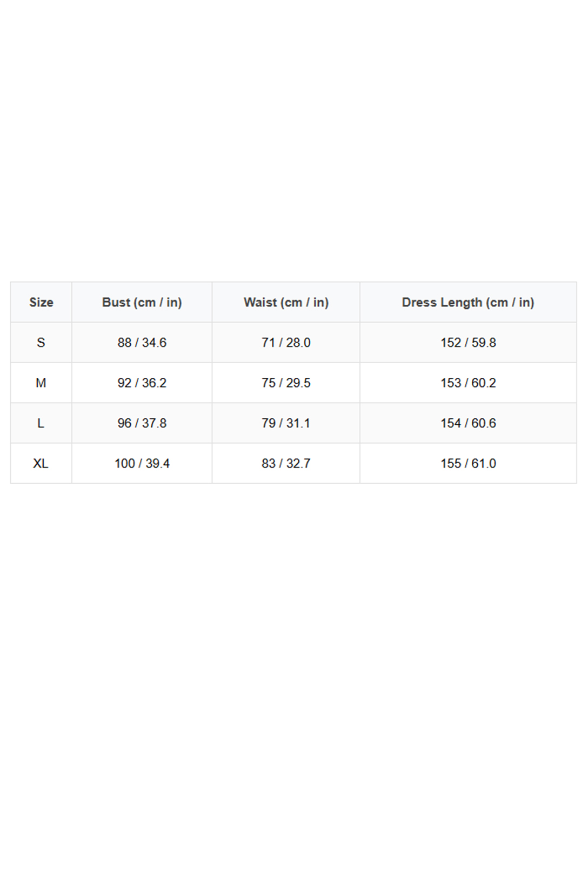Click the Waist (cm / in) header
The image size is (588, 882).
(x=286, y=302)
